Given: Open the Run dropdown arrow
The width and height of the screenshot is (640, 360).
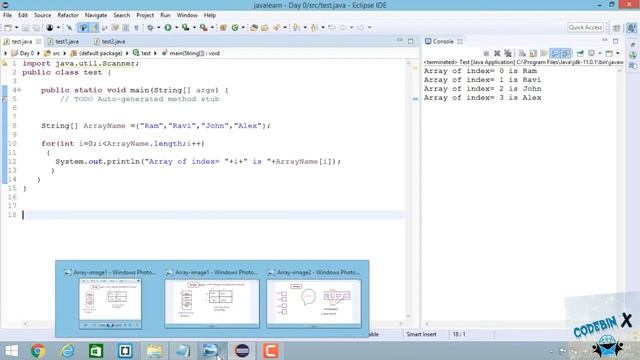Looking at the screenshot, I should [176, 27].
